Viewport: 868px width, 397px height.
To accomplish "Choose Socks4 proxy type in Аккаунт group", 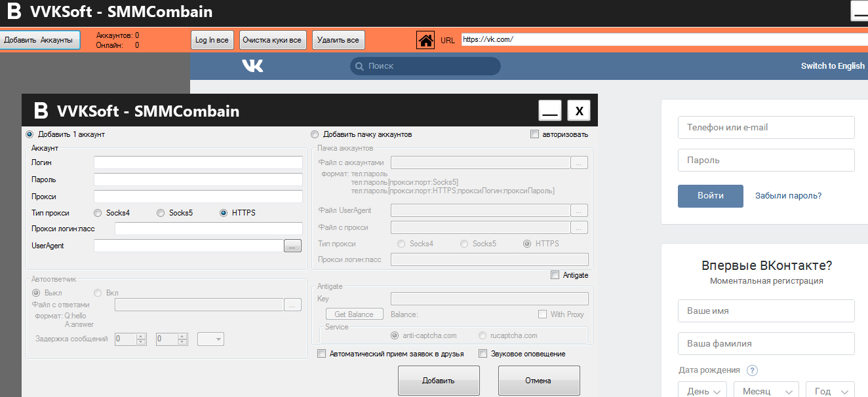I will (98, 213).
